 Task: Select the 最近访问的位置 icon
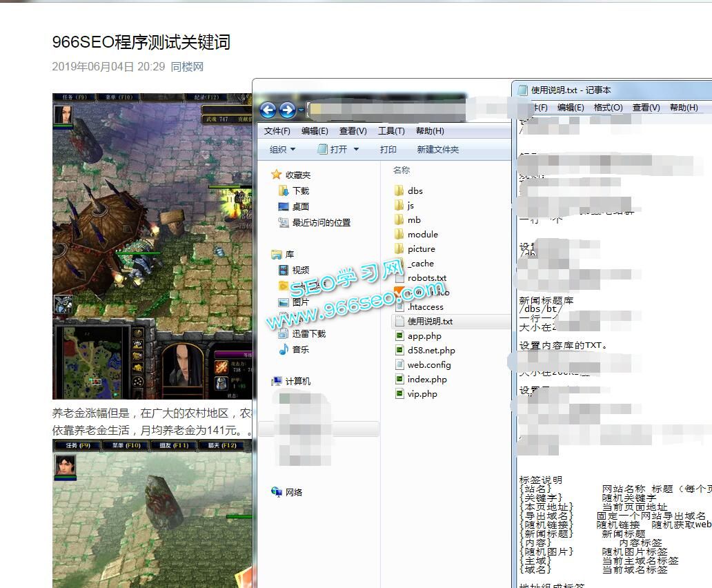point(284,222)
